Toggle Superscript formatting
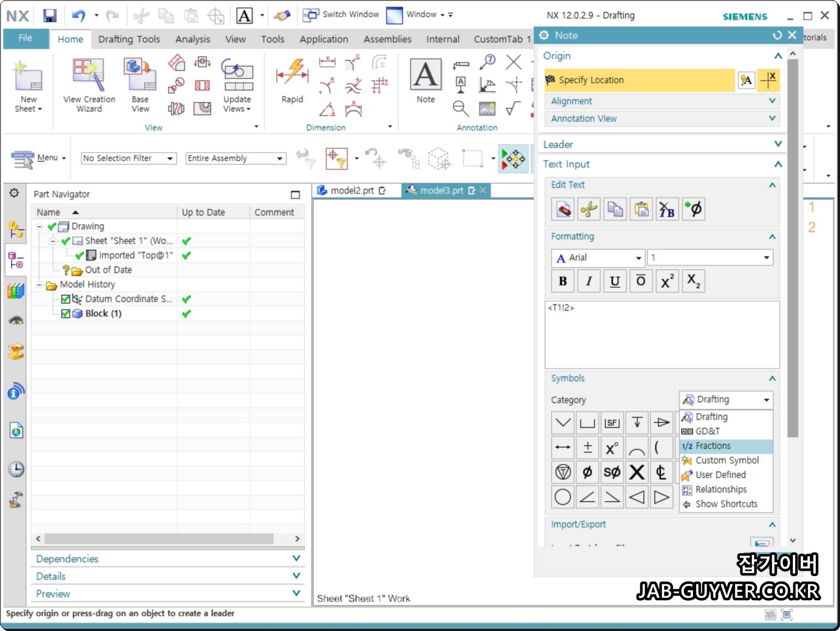This screenshot has height=631, width=840. point(667,281)
